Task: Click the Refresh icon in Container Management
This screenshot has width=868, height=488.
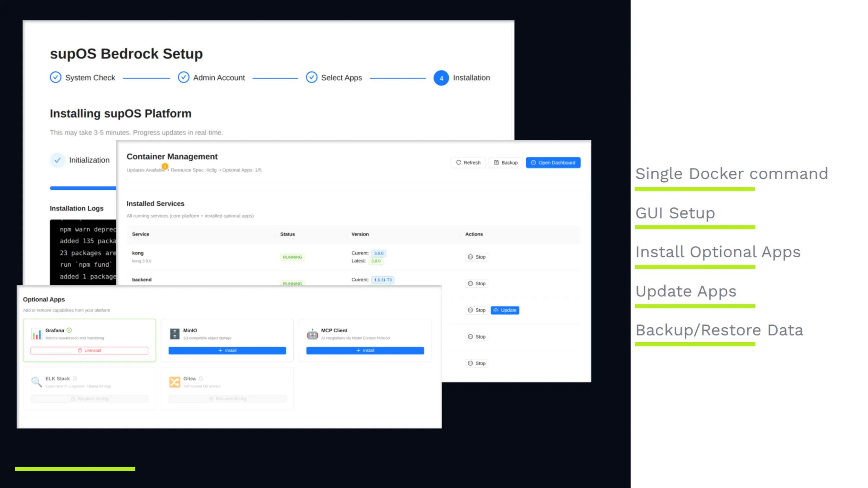Action: (x=459, y=162)
